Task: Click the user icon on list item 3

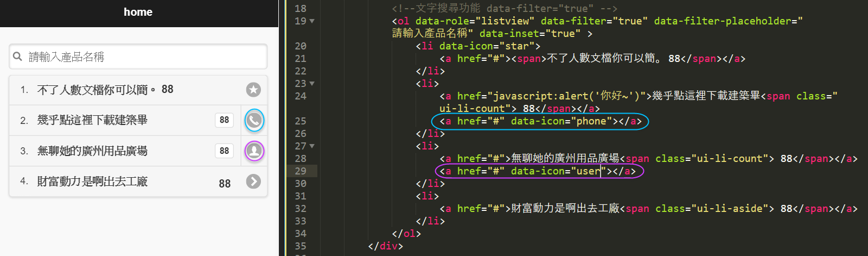Action: point(254,151)
